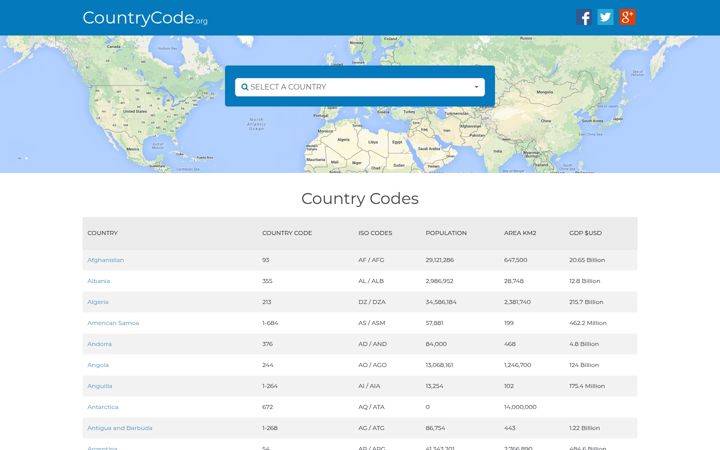720x450 pixels.
Task: Select Albania's country code 355
Action: (267, 281)
